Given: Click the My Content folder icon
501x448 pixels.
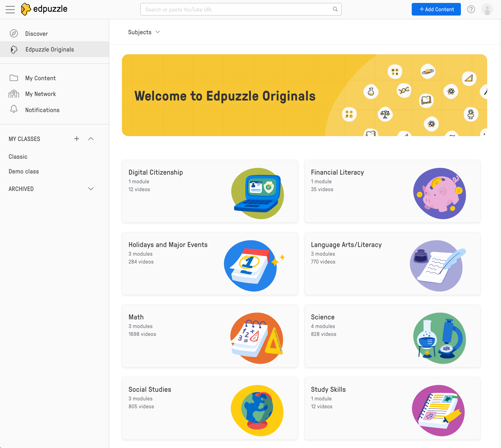Looking at the screenshot, I should point(14,78).
